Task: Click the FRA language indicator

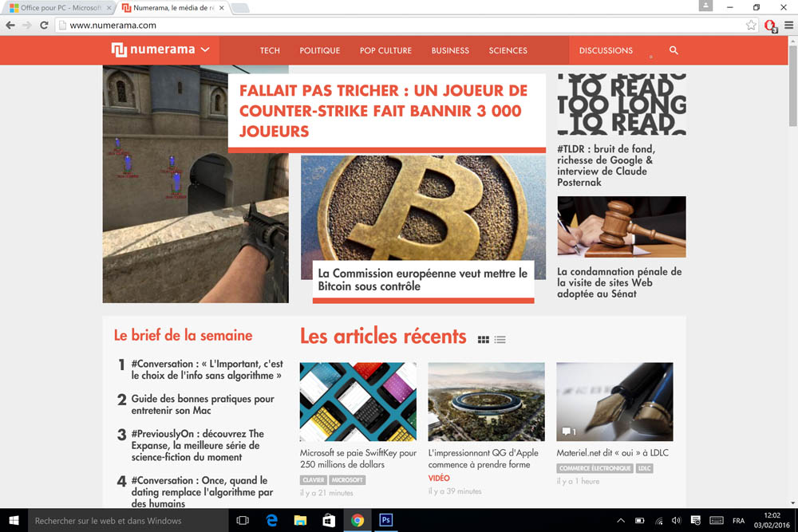Action: [x=738, y=521]
